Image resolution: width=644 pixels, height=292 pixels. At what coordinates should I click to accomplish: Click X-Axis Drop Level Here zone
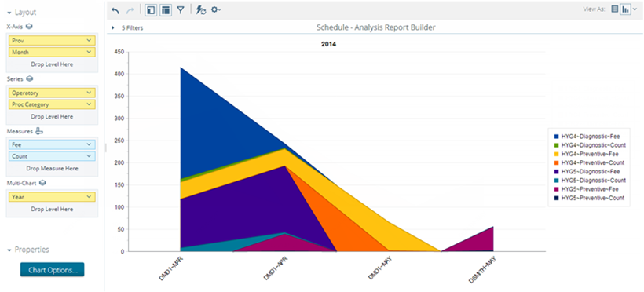pyautogui.click(x=52, y=64)
